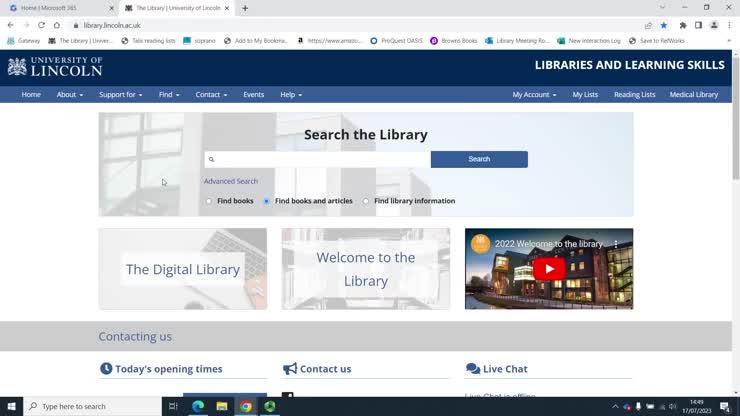Select the Find library information radio button
Image resolution: width=740 pixels, height=416 pixels.
pos(366,201)
